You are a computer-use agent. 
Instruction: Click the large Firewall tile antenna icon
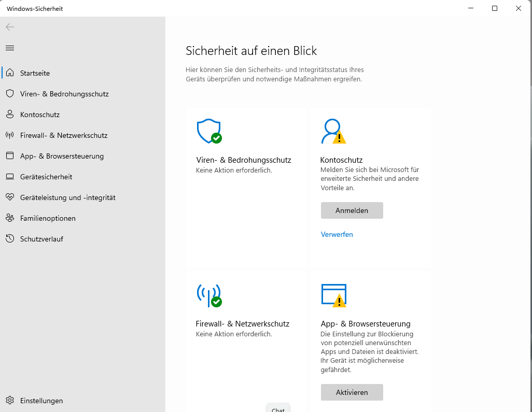coord(209,295)
